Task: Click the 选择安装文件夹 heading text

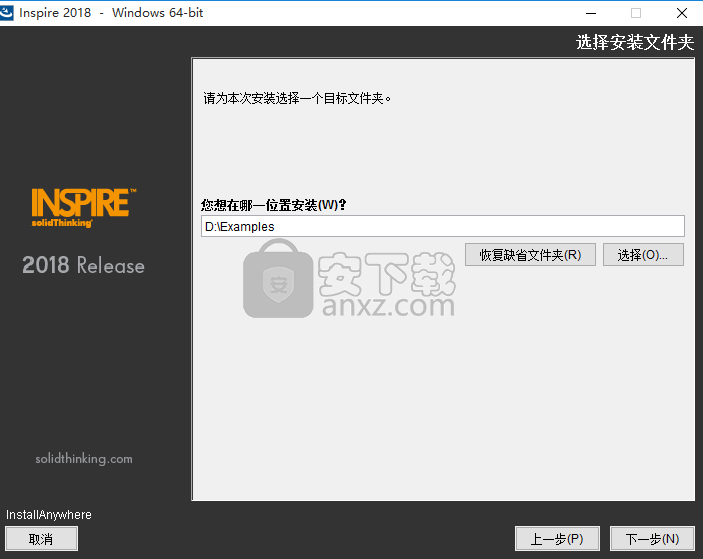Action: coord(635,42)
